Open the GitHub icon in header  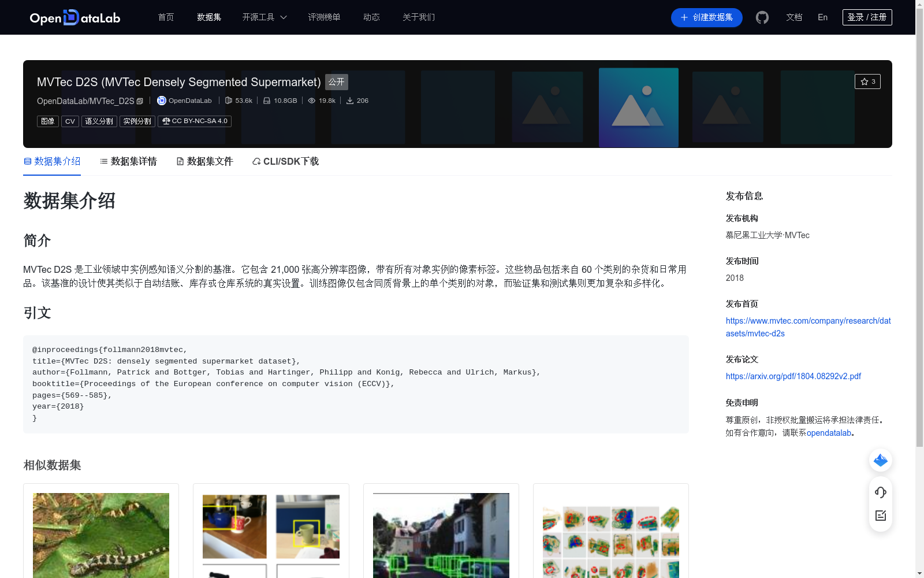click(762, 17)
